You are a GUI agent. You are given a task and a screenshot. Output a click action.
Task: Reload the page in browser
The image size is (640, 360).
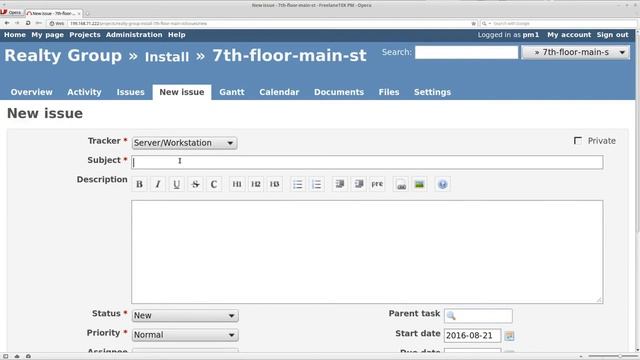pyautogui.click(x=28, y=23)
